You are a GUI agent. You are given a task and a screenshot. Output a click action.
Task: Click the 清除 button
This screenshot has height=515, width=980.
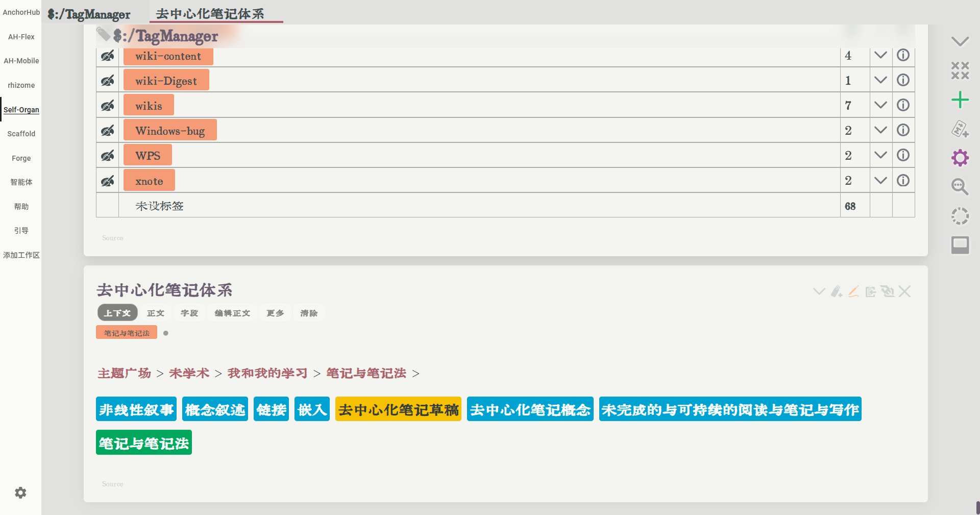tap(309, 312)
